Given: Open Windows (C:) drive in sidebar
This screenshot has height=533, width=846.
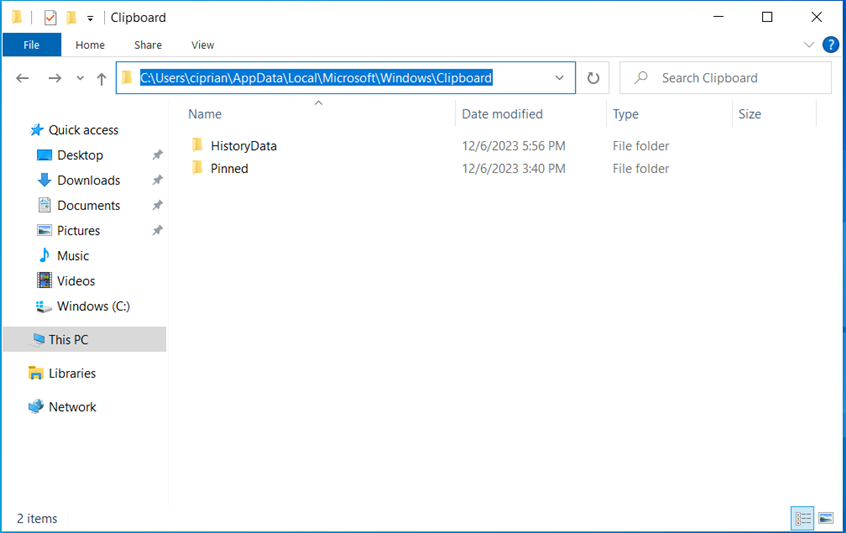Looking at the screenshot, I should [x=93, y=306].
